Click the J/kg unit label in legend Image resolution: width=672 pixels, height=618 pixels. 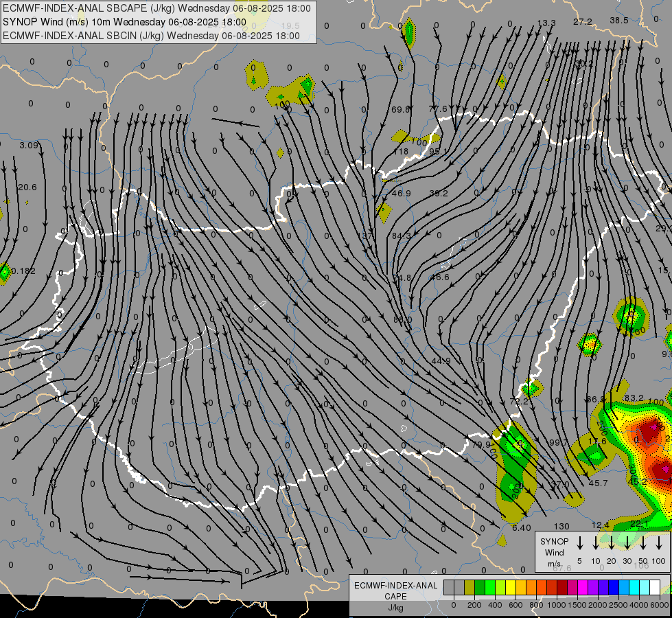tap(395, 608)
